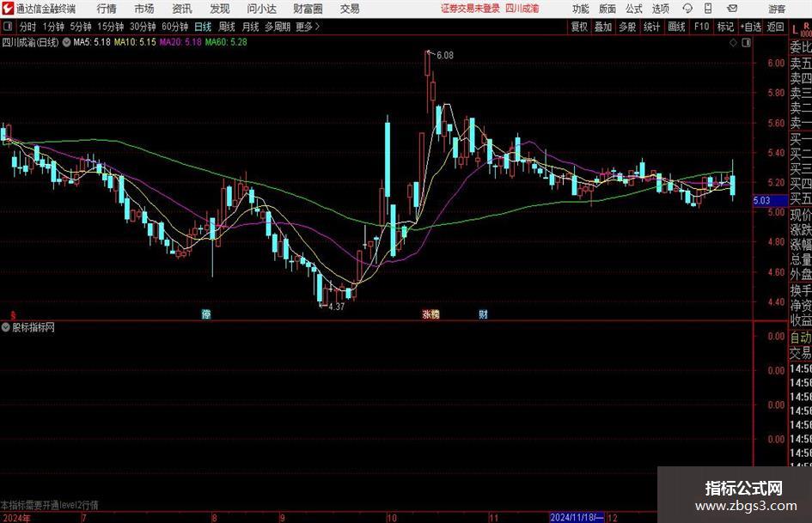Screen dimensions: 812x523
Task: Click the MA5: 5.18 indicator value
Action: (92, 42)
